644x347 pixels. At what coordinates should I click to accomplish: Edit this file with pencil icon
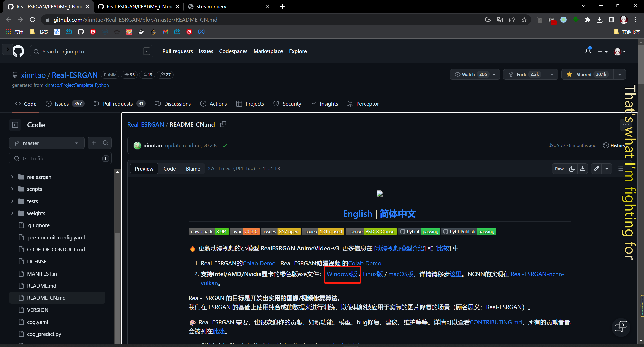(596, 169)
